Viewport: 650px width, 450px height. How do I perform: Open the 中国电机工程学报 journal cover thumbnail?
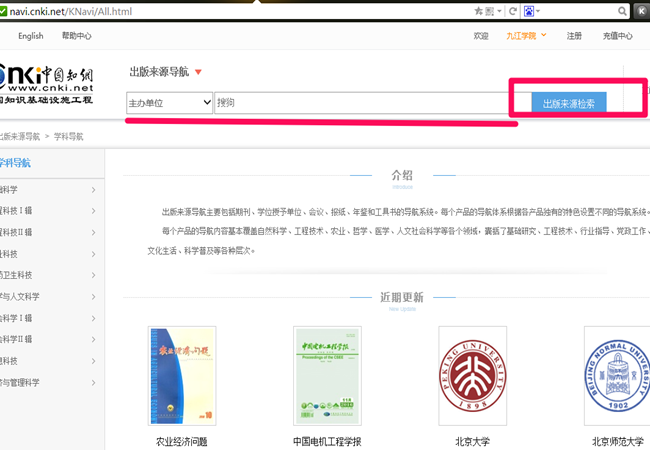click(327, 376)
